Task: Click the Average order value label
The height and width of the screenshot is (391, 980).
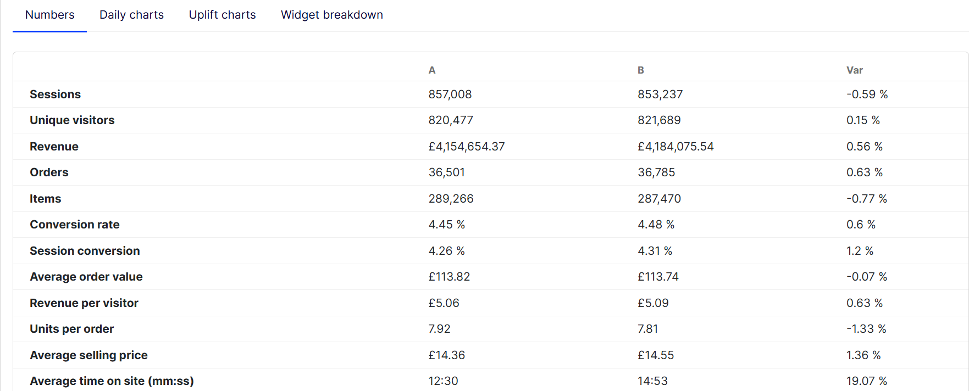Action: click(86, 277)
